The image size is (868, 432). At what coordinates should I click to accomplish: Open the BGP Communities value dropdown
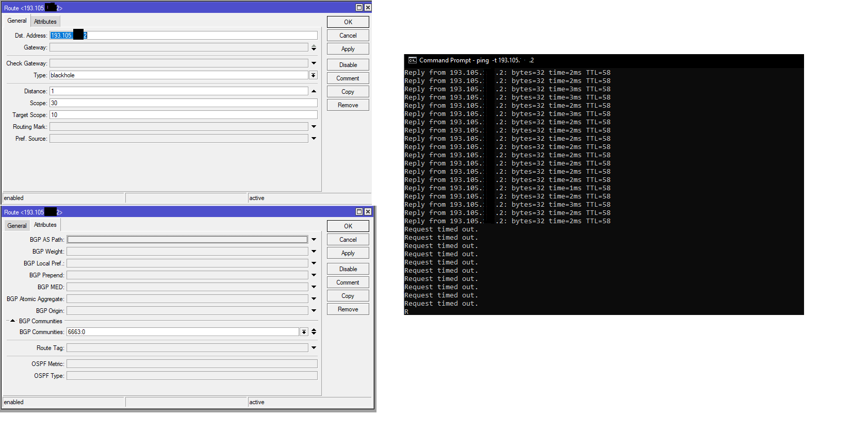(x=304, y=332)
